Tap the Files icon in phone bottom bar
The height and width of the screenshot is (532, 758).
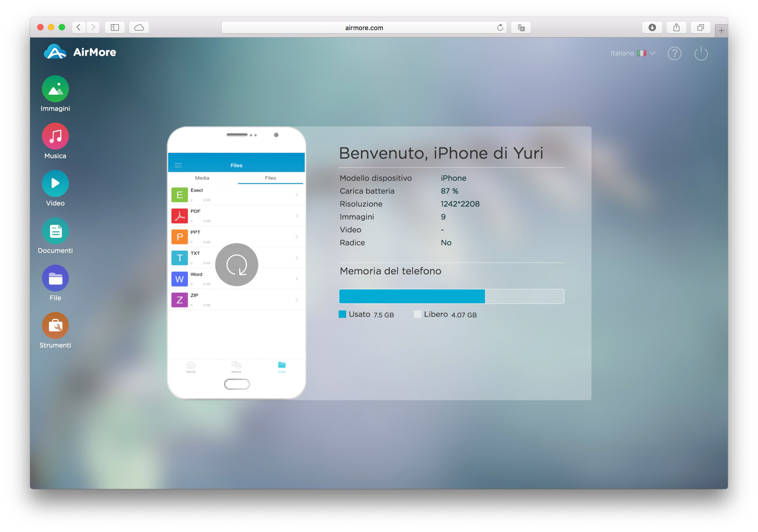click(282, 367)
